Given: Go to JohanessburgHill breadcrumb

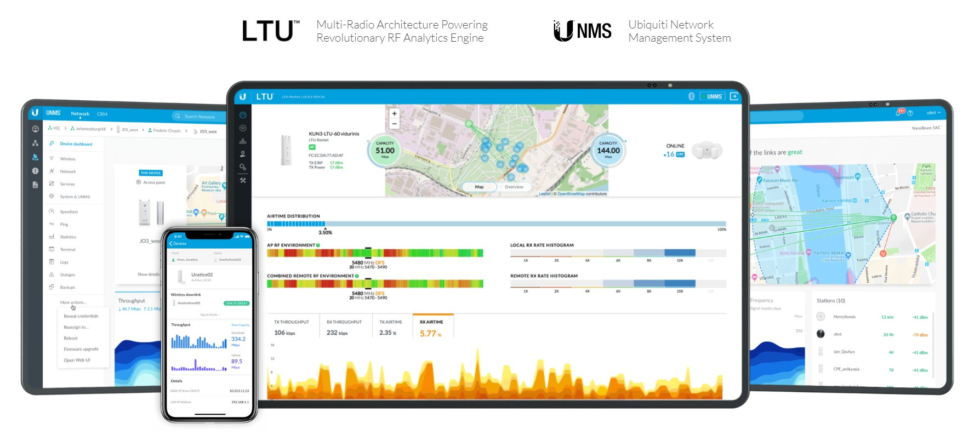Looking at the screenshot, I should click(88, 129).
